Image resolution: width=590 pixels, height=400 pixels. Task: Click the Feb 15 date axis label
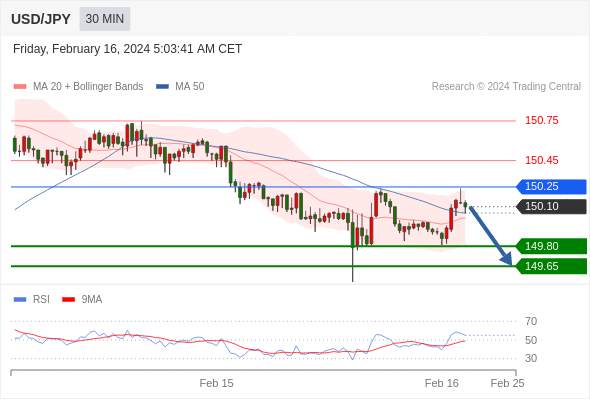[216, 383]
